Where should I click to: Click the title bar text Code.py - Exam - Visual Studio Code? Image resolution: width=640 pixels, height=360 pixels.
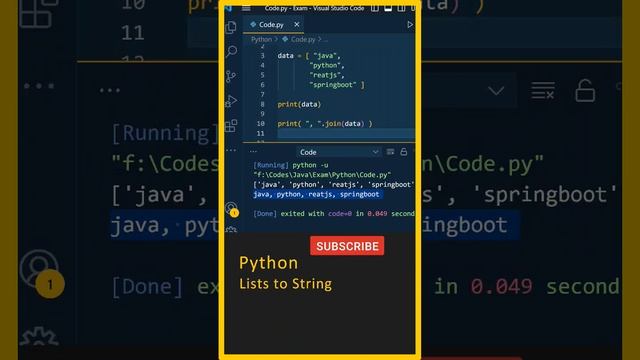(x=314, y=8)
